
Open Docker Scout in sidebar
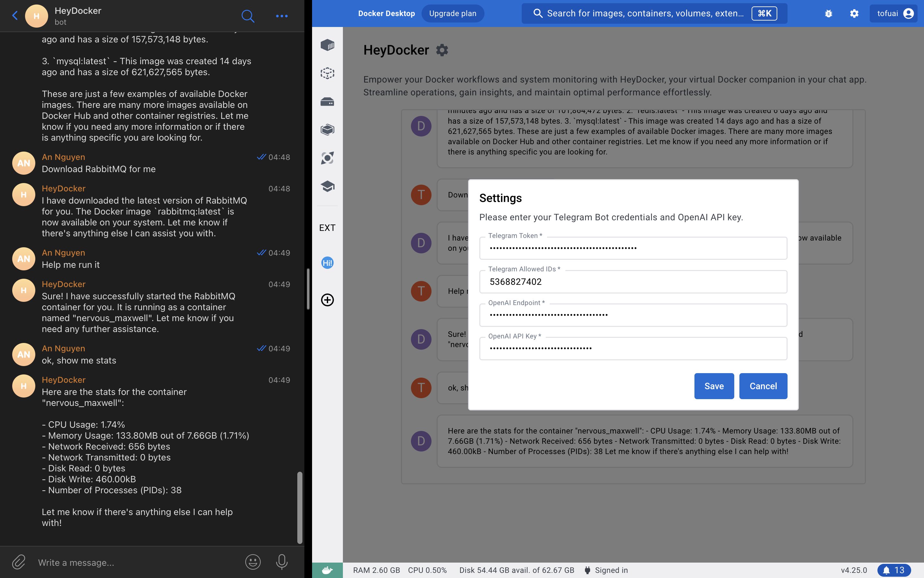coord(327,158)
